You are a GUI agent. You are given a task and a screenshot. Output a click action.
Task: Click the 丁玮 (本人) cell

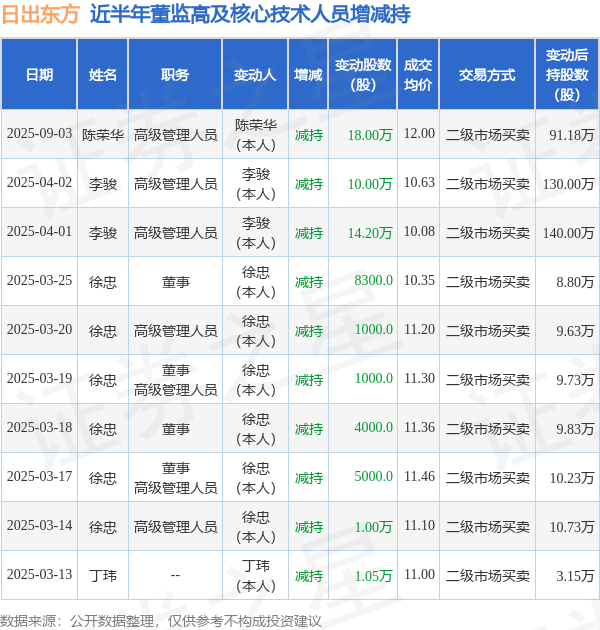point(255,576)
